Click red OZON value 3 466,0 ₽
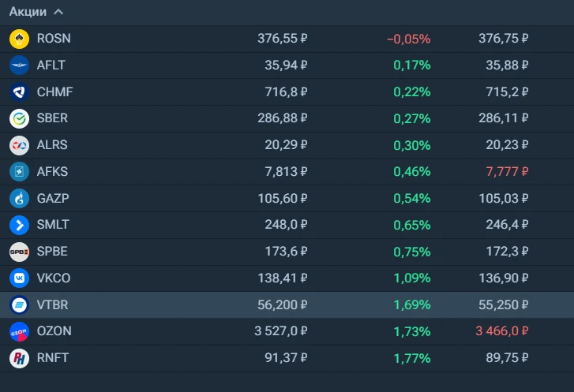Viewport: 574px width, 392px height. point(502,331)
